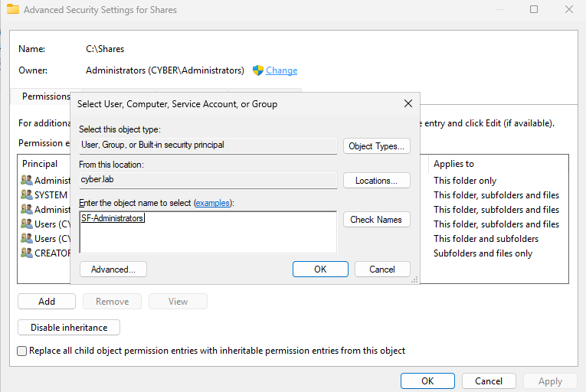Switch to the Permissions tab
The image size is (586, 392).
point(45,96)
